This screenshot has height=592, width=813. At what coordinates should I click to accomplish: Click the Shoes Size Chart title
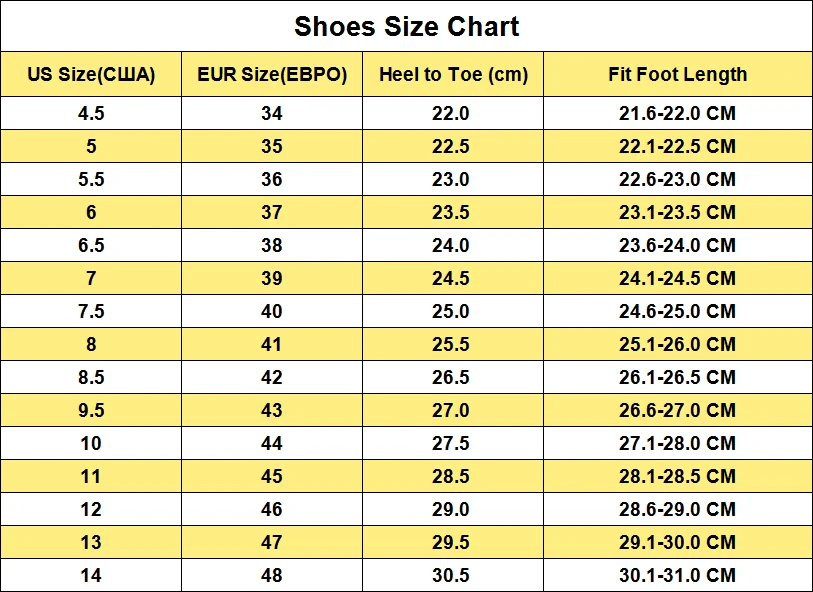click(406, 27)
